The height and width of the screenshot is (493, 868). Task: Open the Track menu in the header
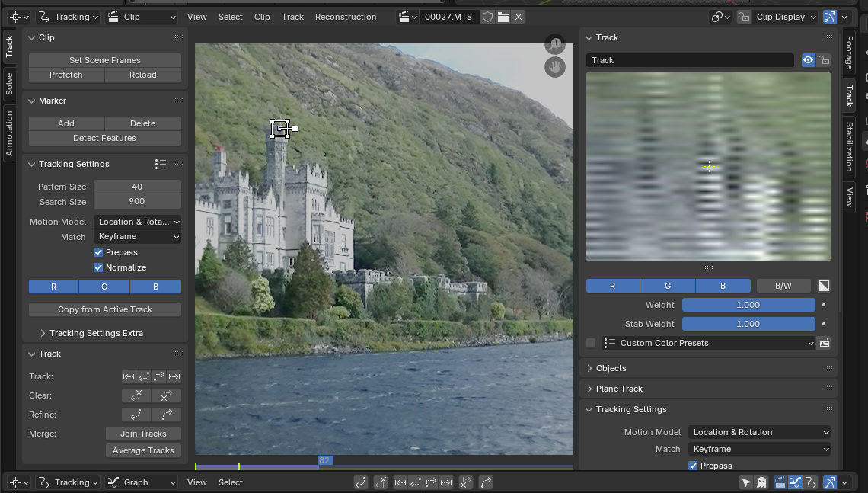[293, 18]
